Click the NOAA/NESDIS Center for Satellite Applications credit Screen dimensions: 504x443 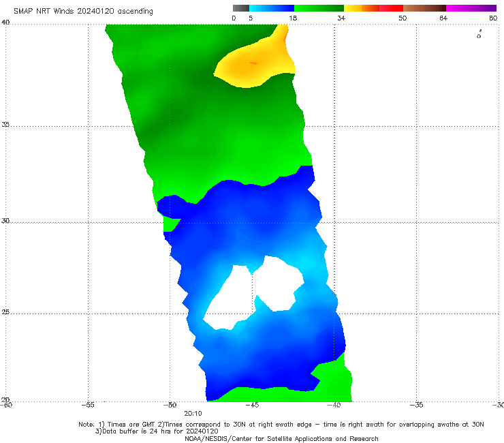(x=281, y=439)
